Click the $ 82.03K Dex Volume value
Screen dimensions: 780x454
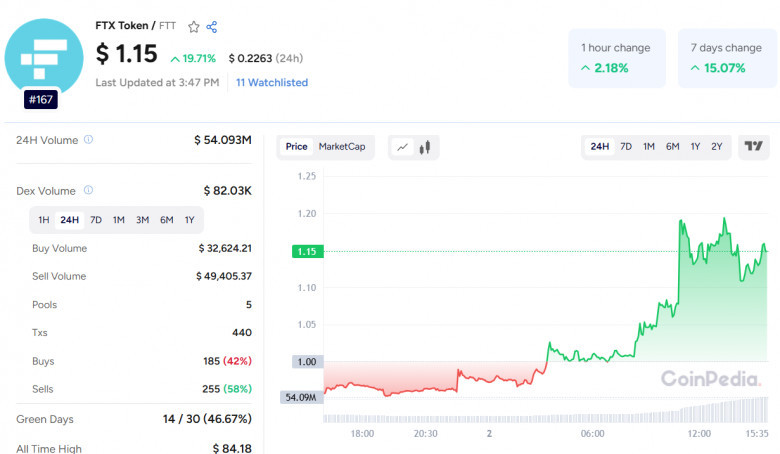[227, 191]
